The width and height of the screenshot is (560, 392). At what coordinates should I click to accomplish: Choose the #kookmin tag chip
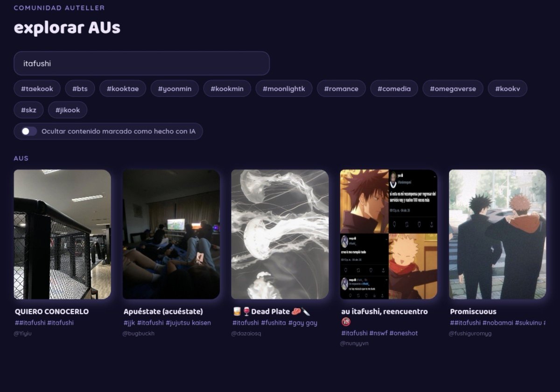(227, 89)
